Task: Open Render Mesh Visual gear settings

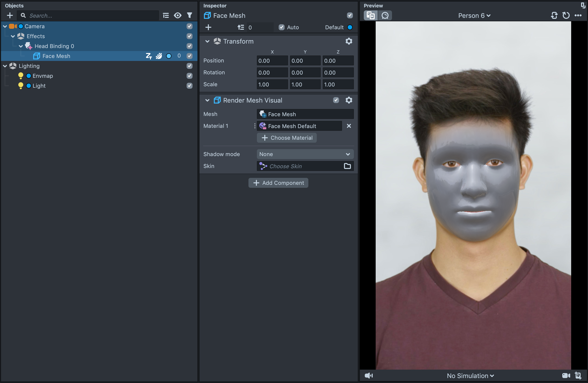Action: point(349,100)
